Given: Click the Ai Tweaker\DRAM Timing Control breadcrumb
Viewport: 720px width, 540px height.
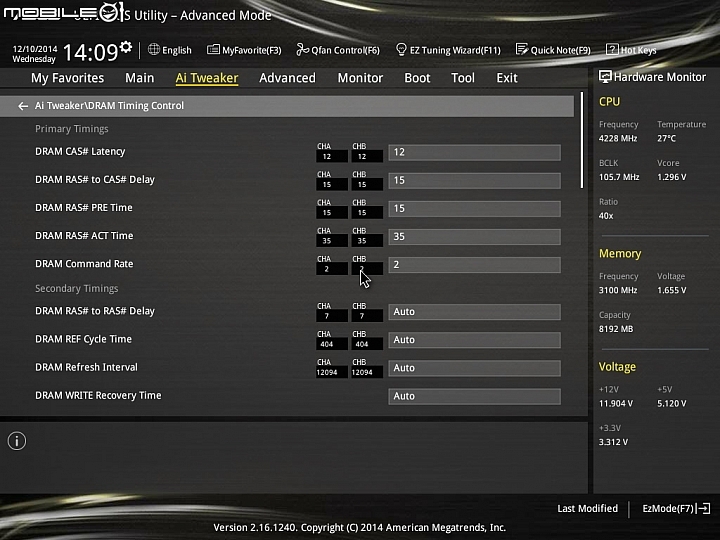Looking at the screenshot, I should [x=109, y=106].
